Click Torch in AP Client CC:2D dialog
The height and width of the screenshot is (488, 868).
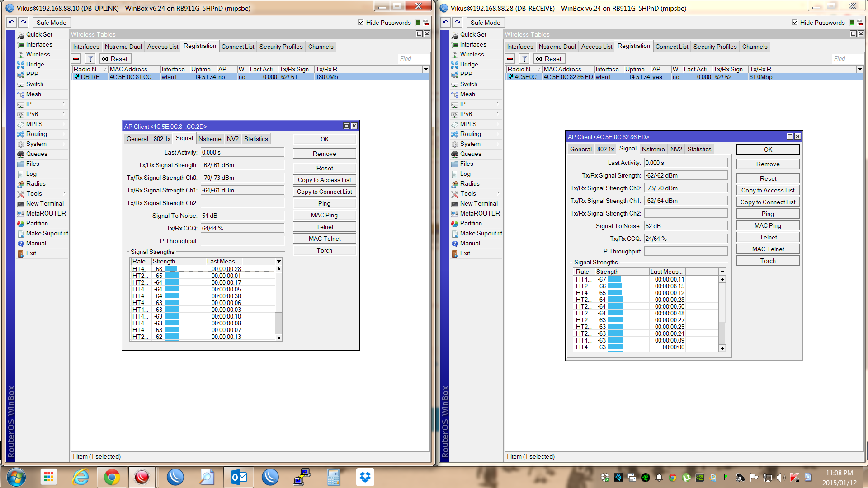coord(325,250)
